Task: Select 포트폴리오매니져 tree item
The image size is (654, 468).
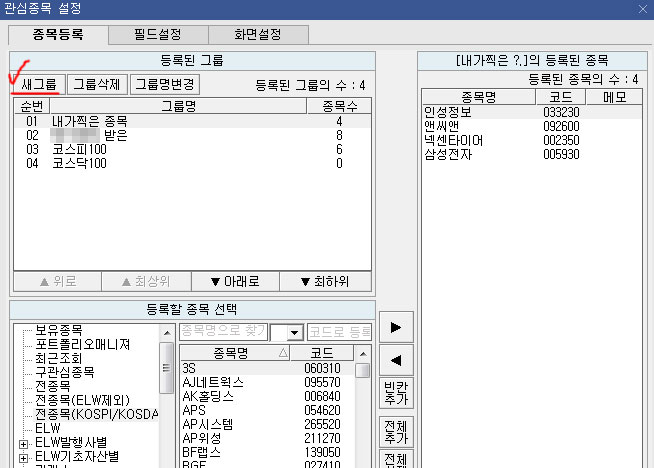Action: click(x=83, y=344)
